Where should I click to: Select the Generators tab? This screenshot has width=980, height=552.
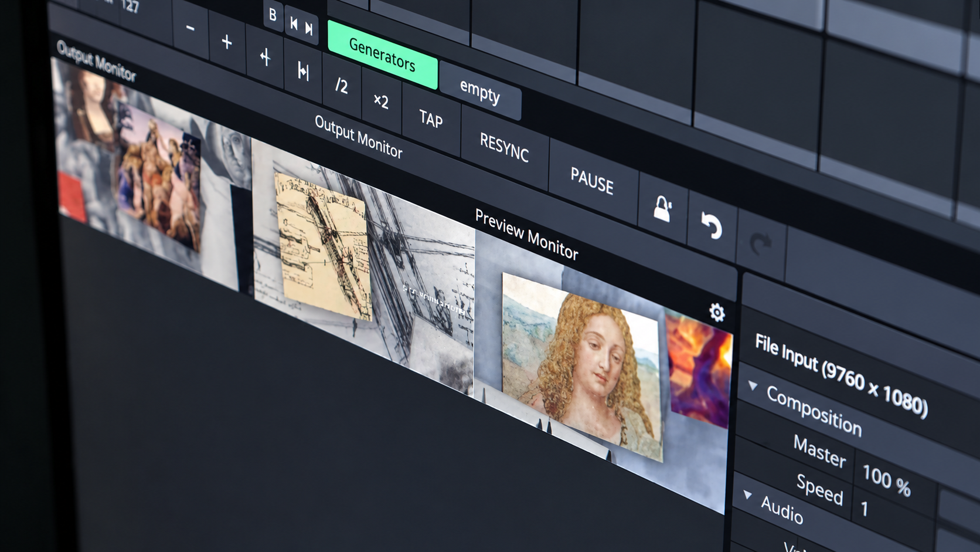[382, 54]
